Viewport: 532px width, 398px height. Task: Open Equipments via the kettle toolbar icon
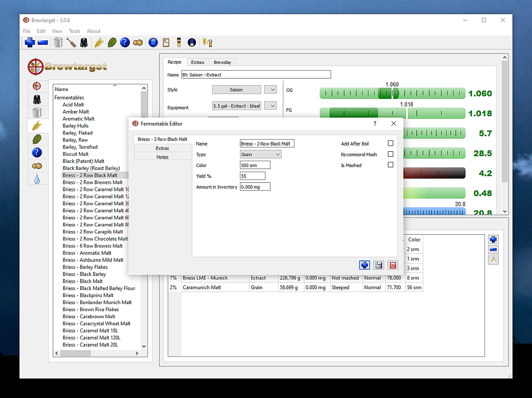pos(58,43)
